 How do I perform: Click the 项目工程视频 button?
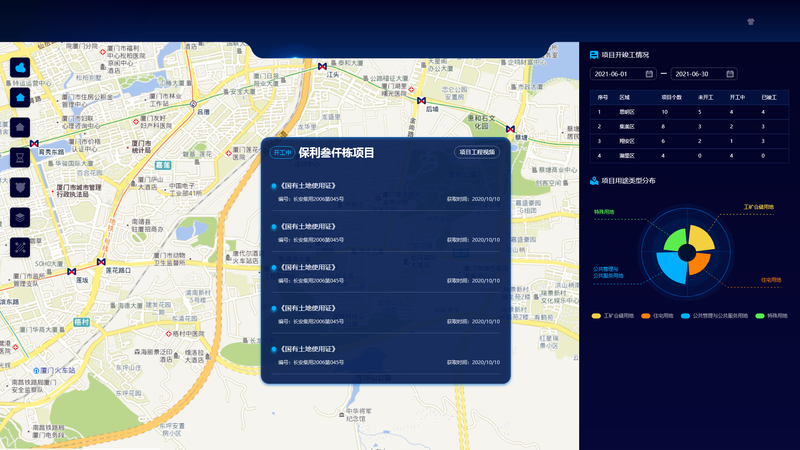(477, 152)
